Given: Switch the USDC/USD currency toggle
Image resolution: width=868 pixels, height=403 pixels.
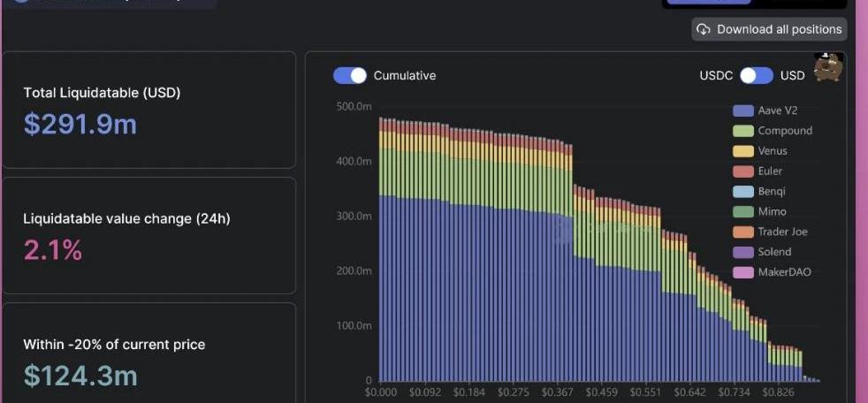Looking at the screenshot, I should pyautogui.click(x=756, y=75).
